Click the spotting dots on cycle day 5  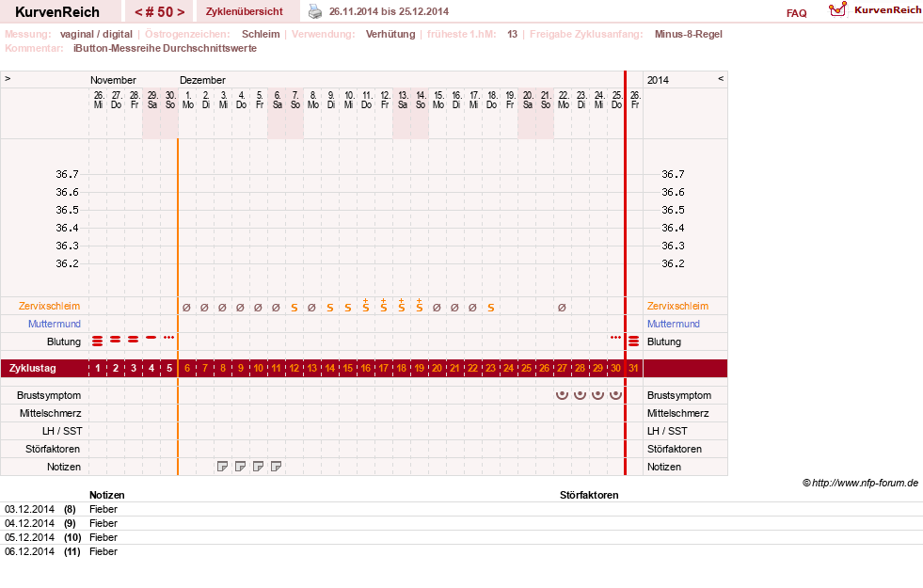pyautogui.click(x=169, y=337)
